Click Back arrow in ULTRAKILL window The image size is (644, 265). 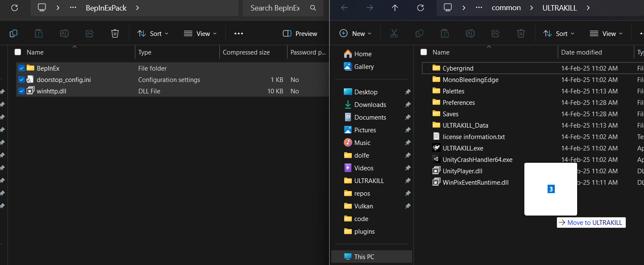point(344,8)
